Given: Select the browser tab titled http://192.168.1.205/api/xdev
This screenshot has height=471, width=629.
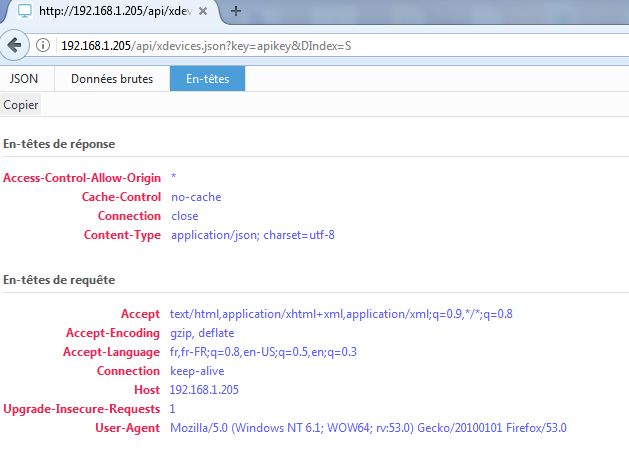Looking at the screenshot, I should click(x=110, y=12).
